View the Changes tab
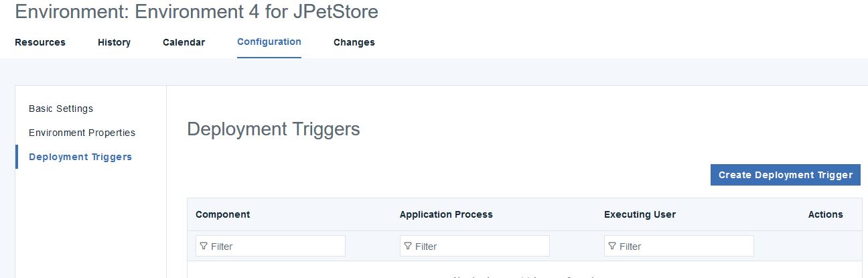The height and width of the screenshot is (278, 868). tap(354, 42)
